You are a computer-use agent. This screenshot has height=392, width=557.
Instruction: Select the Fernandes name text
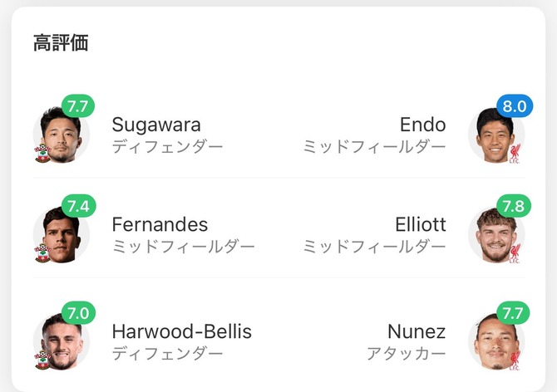tap(160, 225)
